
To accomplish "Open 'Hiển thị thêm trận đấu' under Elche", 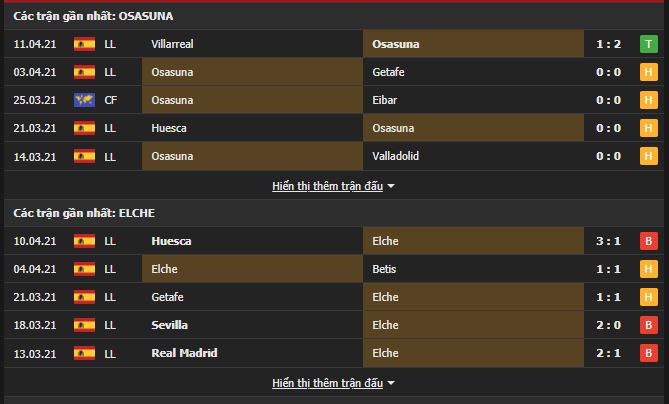I will 327,383.
